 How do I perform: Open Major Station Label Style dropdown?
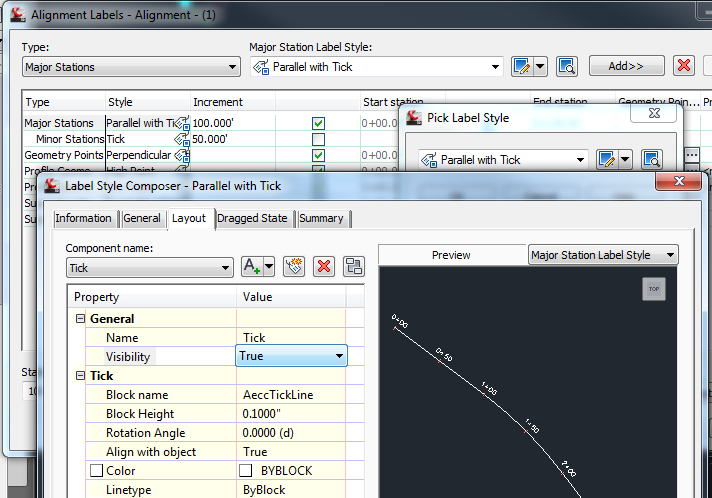pos(376,67)
